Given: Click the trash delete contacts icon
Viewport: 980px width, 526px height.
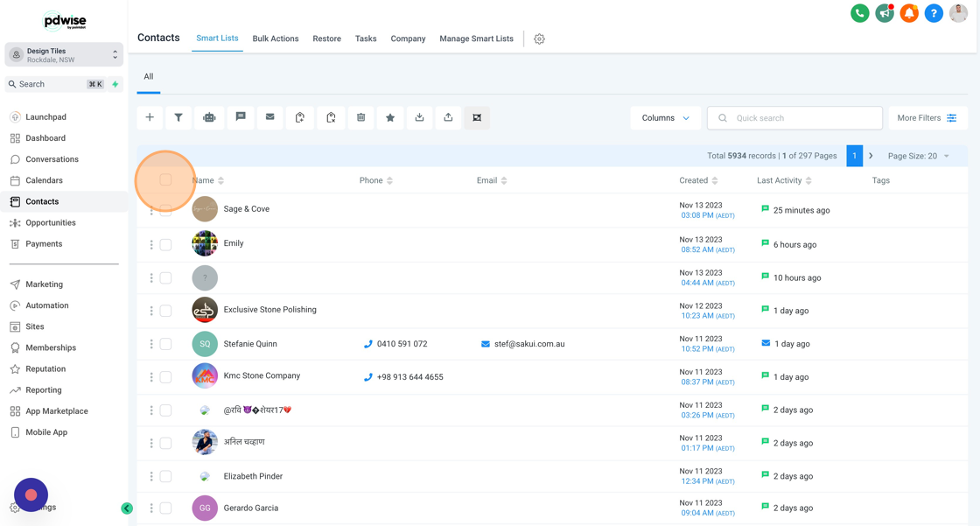Looking at the screenshot, I should pyautogui.click(x=360, y=117).
